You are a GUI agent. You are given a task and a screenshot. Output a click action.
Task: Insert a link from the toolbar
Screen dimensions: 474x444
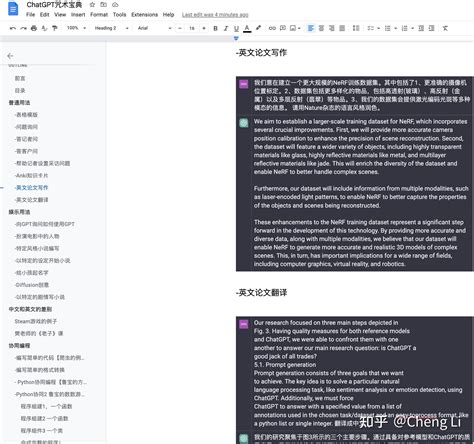point(272,28)
